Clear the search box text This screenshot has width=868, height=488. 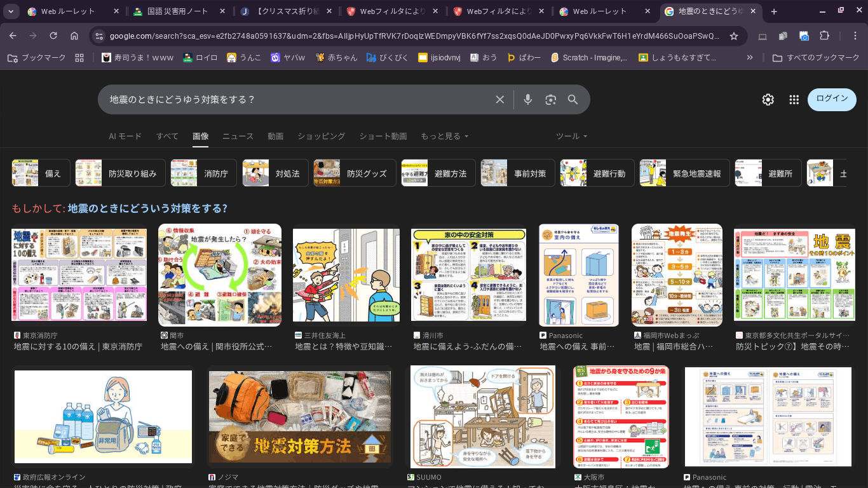pos(500,100)
